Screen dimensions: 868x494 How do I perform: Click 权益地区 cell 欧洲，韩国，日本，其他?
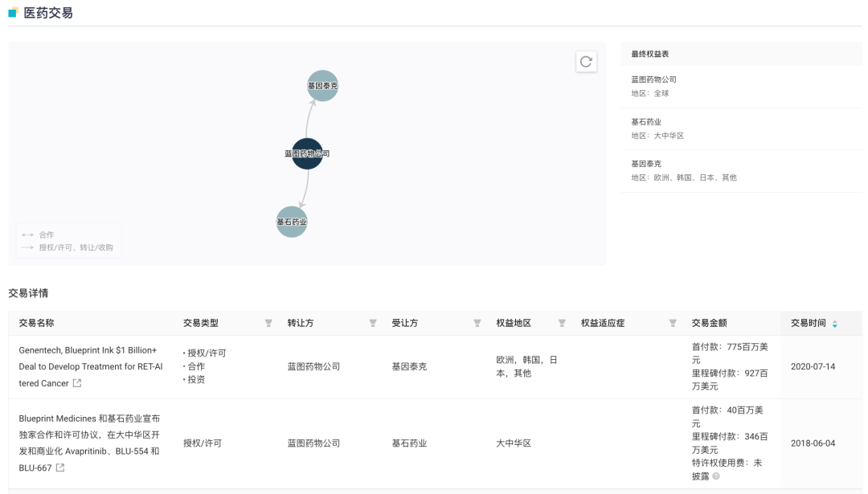click(x=526, y=366)
